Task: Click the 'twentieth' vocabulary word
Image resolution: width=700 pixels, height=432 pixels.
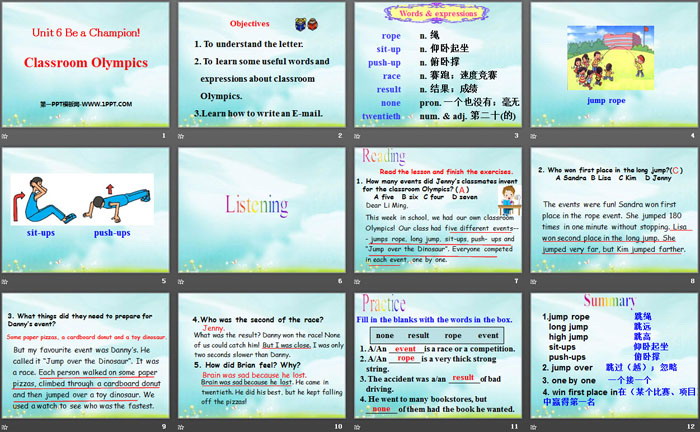Action: click(x=381, y=116)
